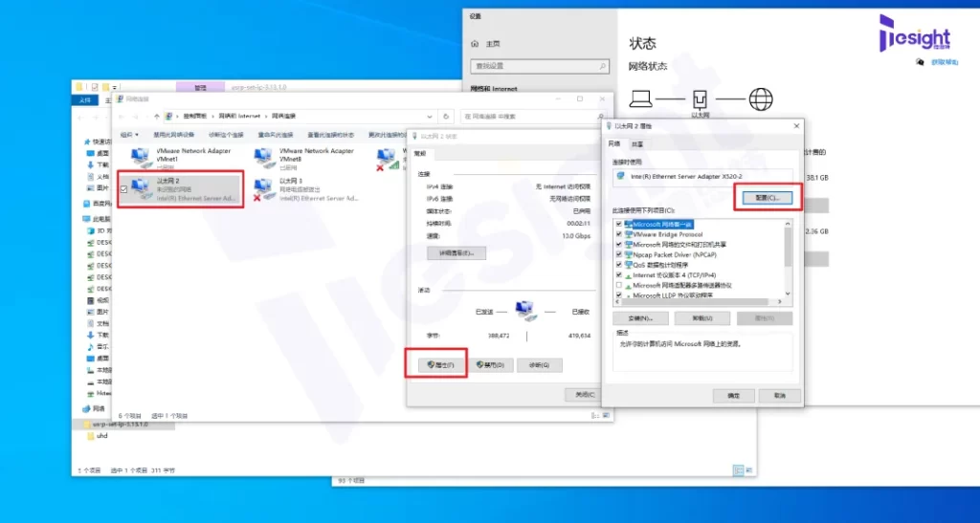Screen dimensions: 980x523
Task: Expand the address bar history dropdown arrow
Action: click(430, 116)
